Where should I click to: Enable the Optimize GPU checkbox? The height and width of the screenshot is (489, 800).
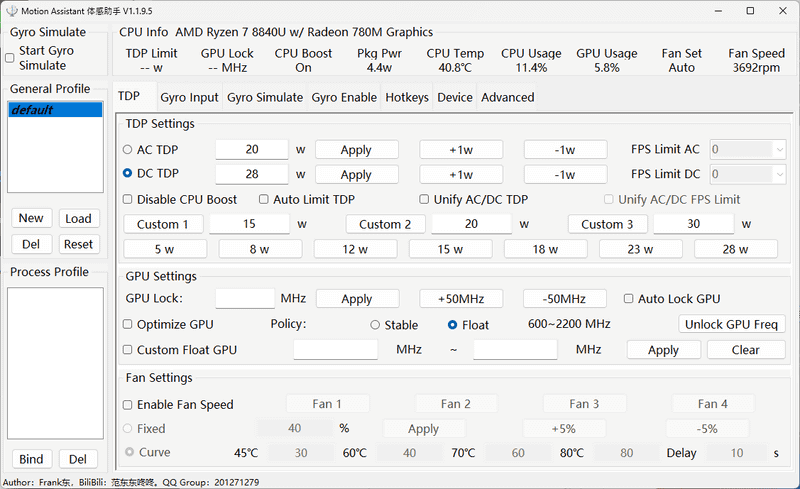[128, 325]
